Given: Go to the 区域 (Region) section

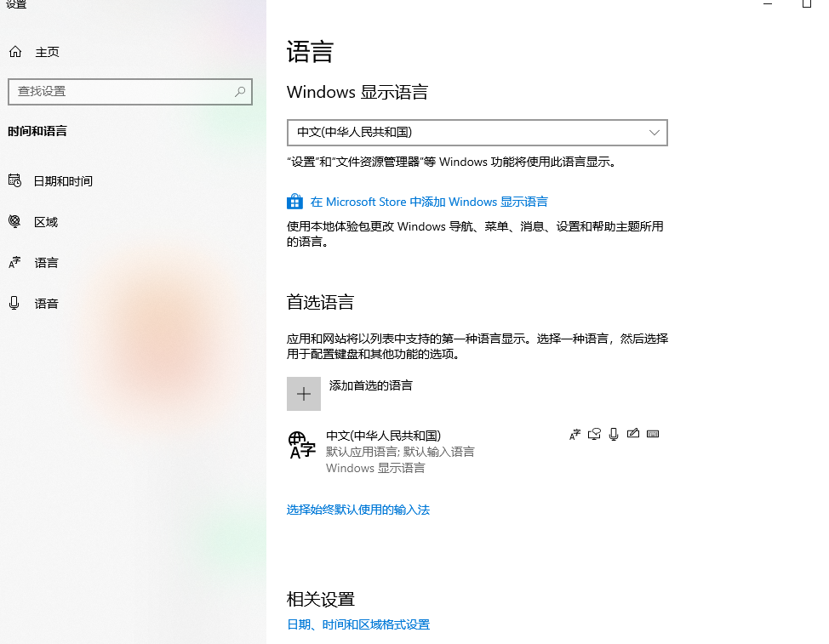Looking at the screenshot, I should coord(46,222).
